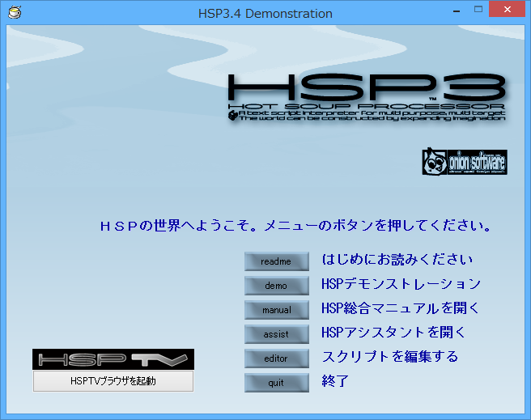Open the editor button
Viewport: 531px width, 420px height.
tap(277, 358)
